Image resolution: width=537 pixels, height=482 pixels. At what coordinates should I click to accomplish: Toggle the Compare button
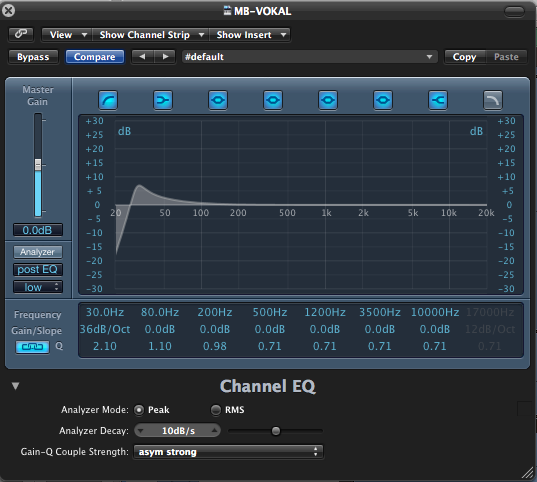pos(95,57)
